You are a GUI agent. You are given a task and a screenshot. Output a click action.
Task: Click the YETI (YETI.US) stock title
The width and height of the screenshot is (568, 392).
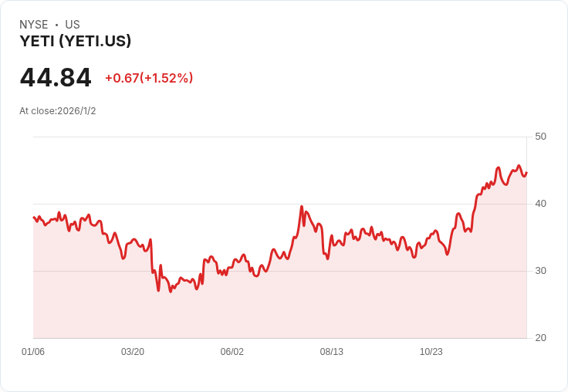coord(76,41)
